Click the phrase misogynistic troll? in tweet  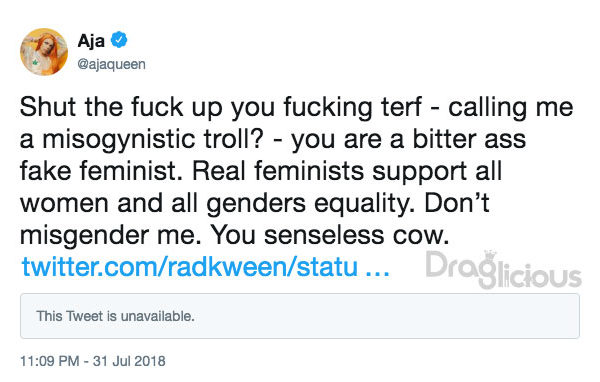pos(153,140)
